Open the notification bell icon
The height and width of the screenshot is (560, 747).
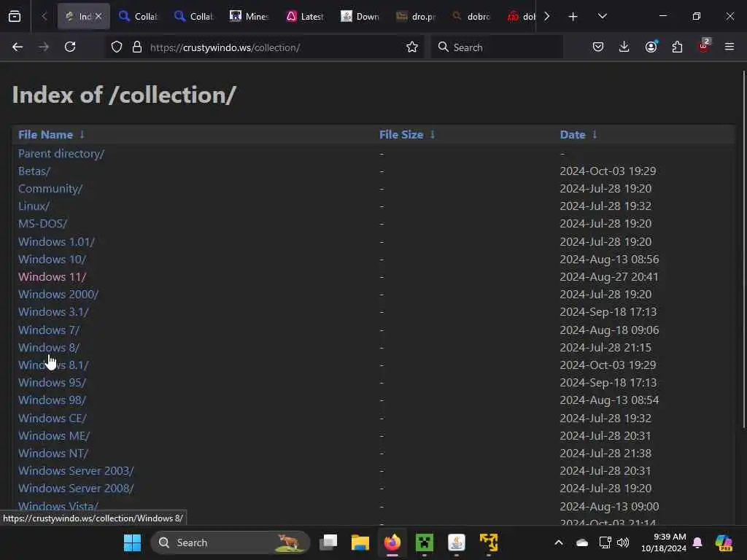tap(697, 542)
